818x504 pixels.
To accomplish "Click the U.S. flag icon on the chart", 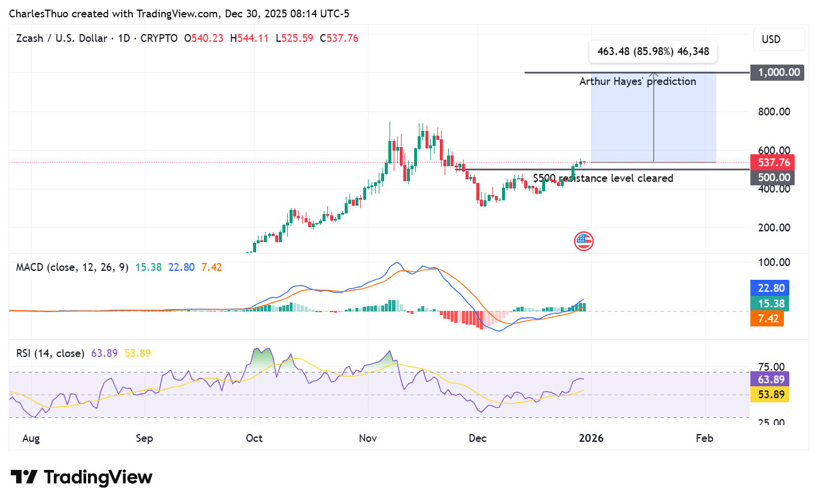I will pyautogui.click(x=583, y=241).
